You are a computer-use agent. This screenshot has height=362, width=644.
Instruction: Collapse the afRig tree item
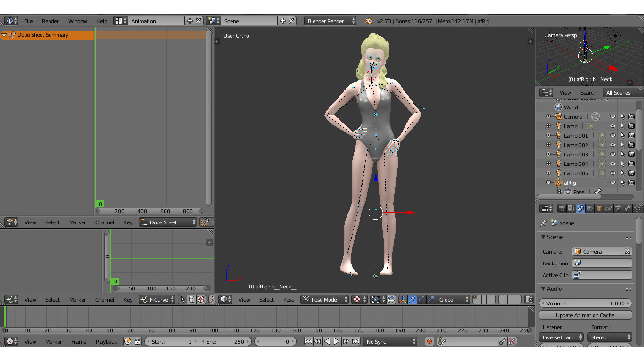[x=549, y=182]
